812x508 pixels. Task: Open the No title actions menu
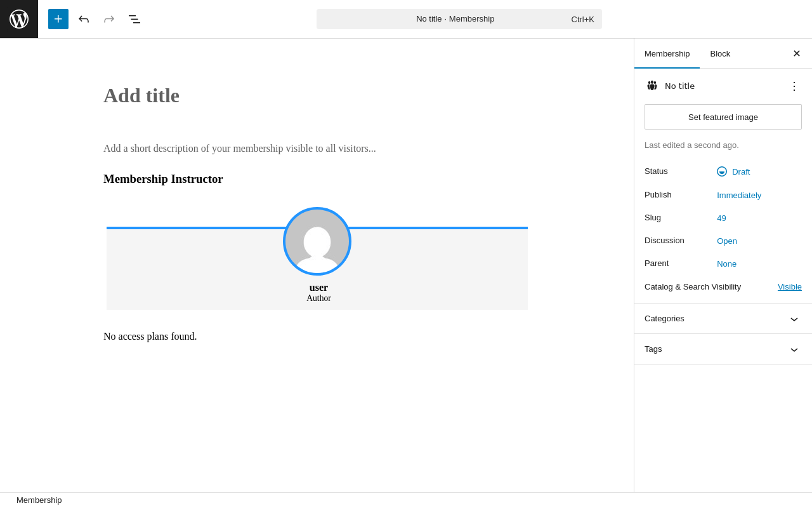pos(794,86)
